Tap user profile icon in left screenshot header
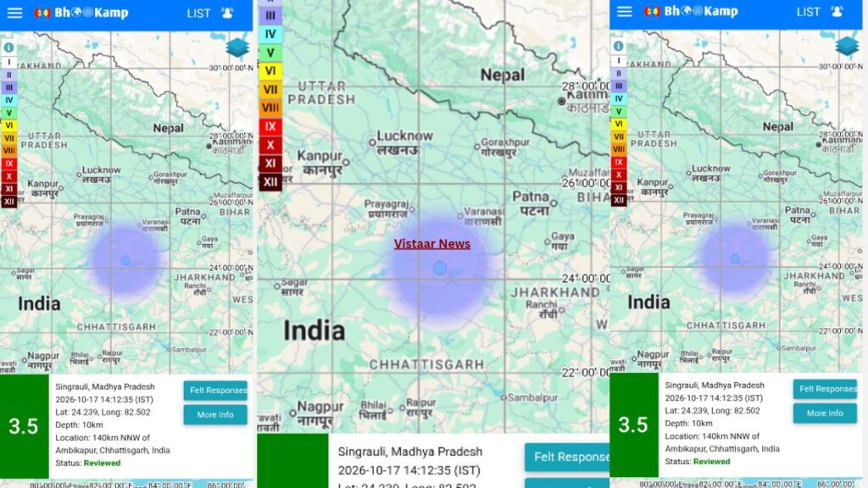 tap(227, 13)
